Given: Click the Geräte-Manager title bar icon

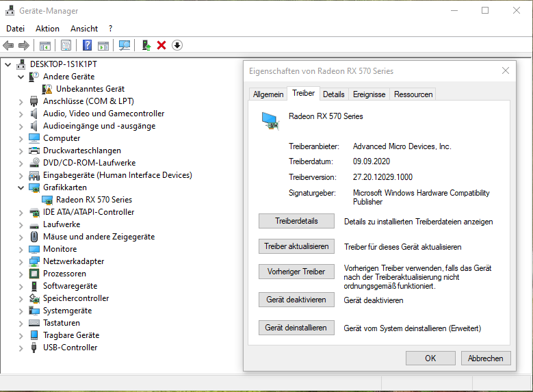Looking at the screenshot, I should click(10, 10).
